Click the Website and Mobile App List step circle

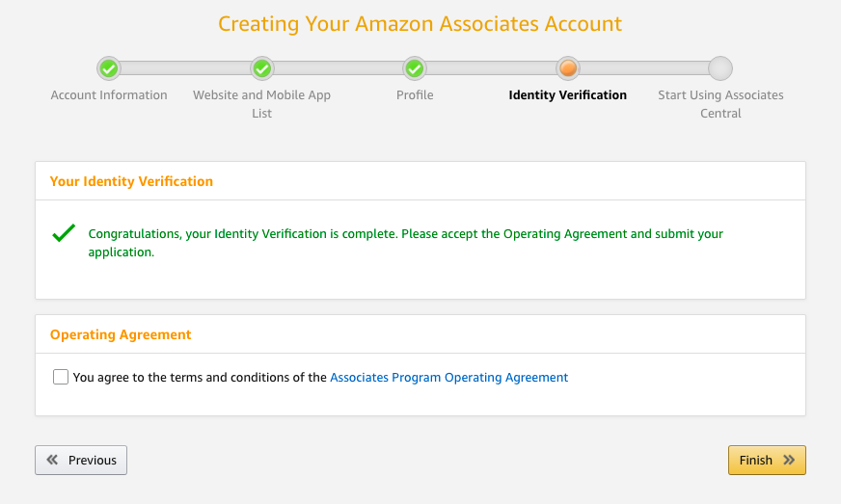pyautogui.click(x=261, y=68)
